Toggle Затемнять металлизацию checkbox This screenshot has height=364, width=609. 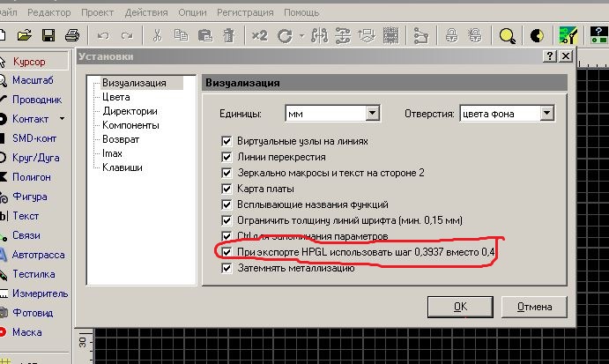tap(227, 268)
